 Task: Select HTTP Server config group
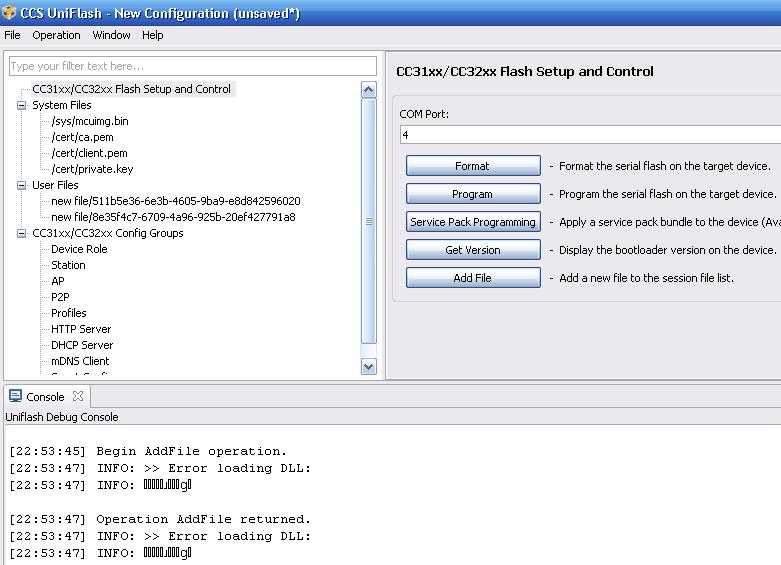[x=81, y=329]
